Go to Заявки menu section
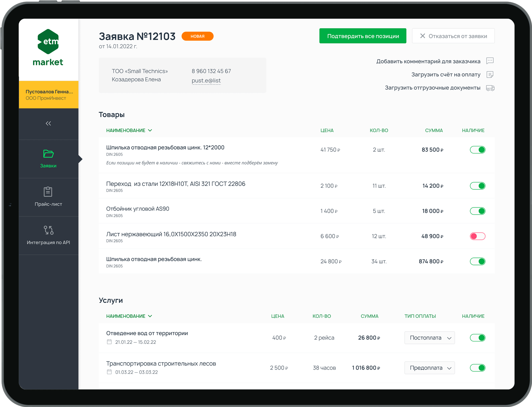 coord(49,159)
